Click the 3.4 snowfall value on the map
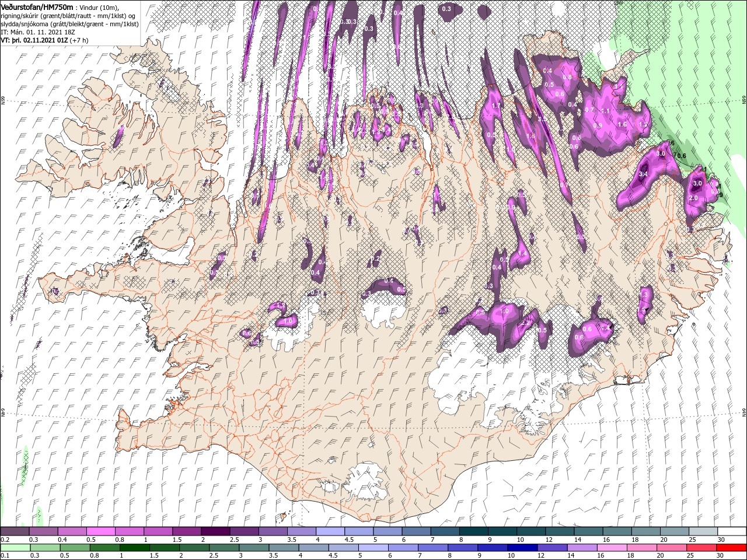The width and height of the screenshot is (747, 560). click(x=644, y=174)
